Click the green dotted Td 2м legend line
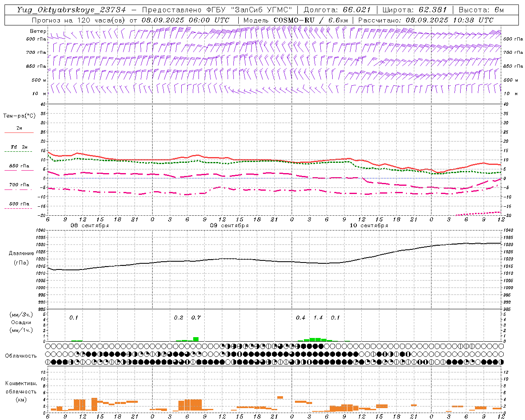525x420 pixels. tap(18, 152)
